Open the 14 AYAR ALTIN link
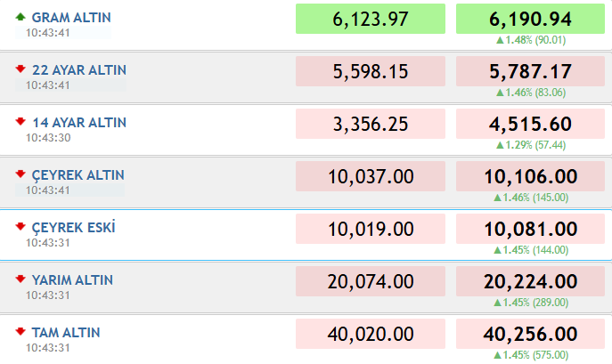The width and height of the screenshot is (612, 364). [79, 123]
